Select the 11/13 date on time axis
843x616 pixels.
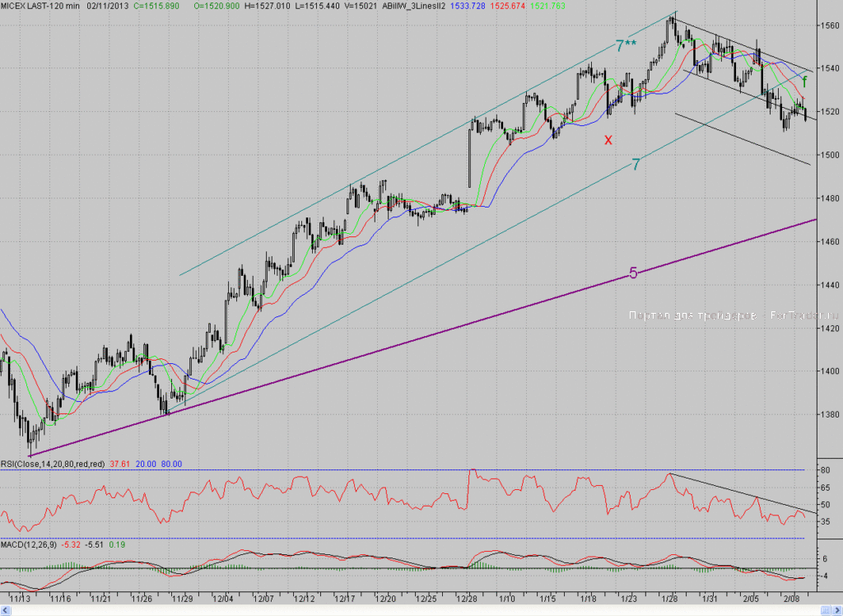click(20, 598)
